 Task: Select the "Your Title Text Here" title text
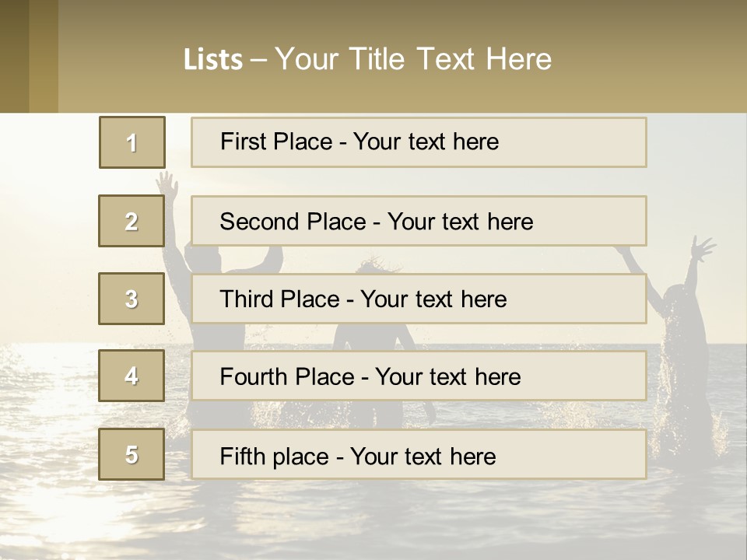pos(413,59)
